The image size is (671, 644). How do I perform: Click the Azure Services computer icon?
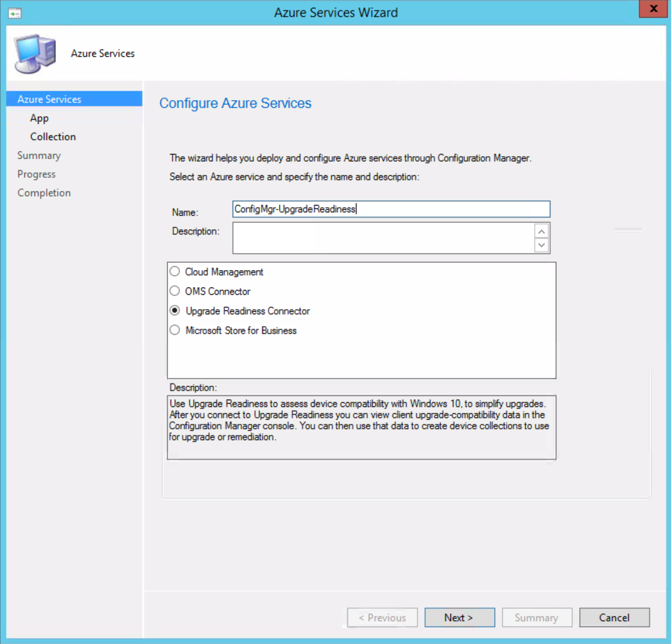[x=35, y=53]
